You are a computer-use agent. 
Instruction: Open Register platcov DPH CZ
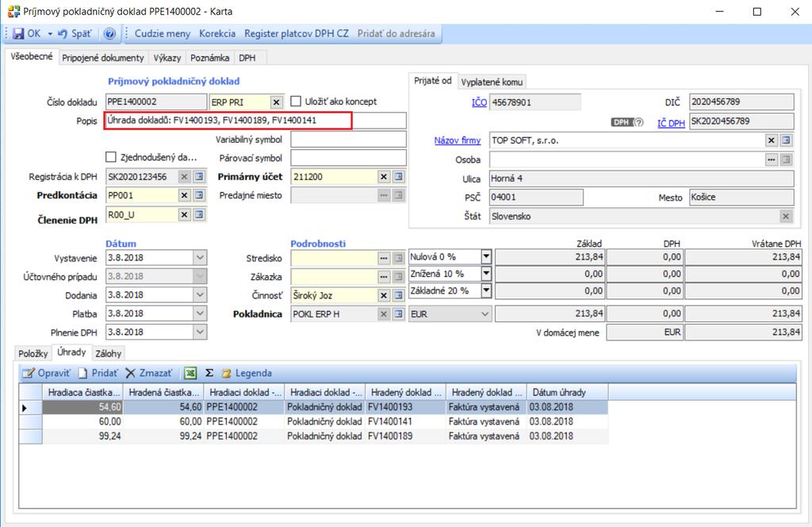click(x=297, y=33)
